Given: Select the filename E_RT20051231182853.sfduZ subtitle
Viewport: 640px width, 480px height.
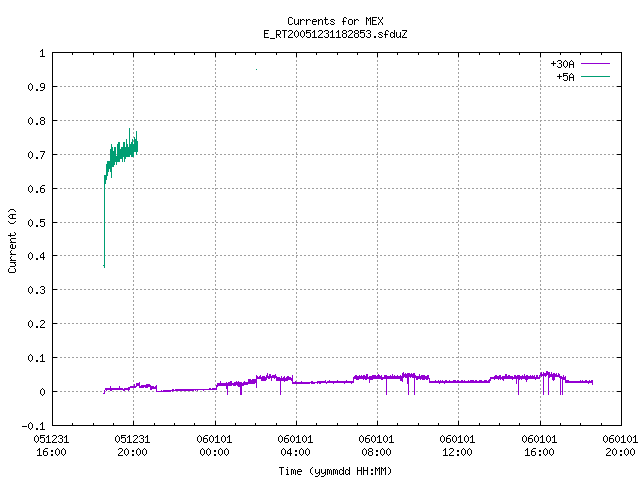Looking at the screenshot, I should click(x=335, y=34).
